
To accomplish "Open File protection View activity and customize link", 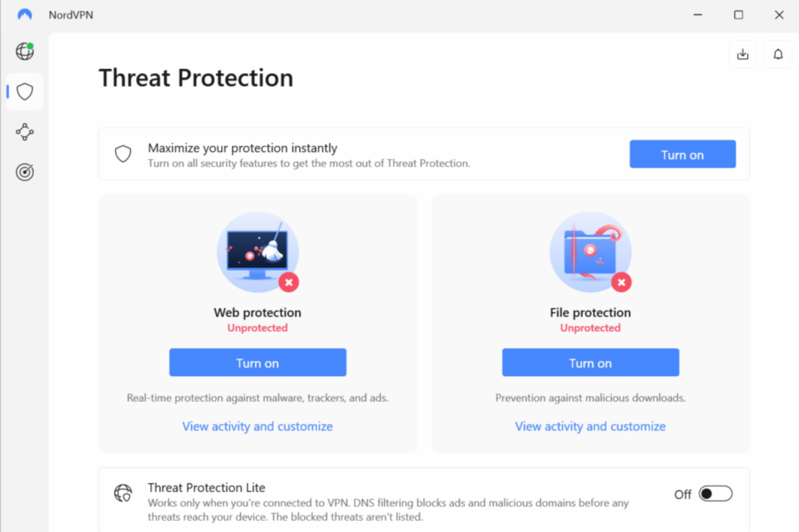I will [x=590, y=426].
